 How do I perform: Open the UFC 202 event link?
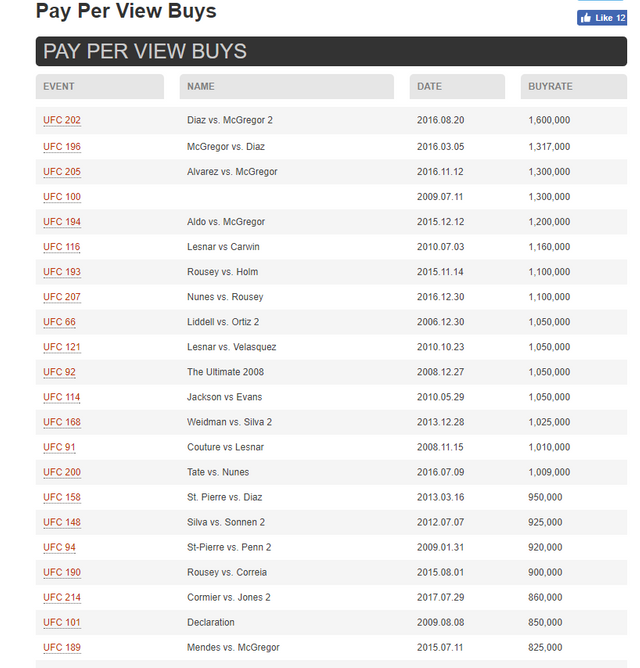[x=62, y=120]
